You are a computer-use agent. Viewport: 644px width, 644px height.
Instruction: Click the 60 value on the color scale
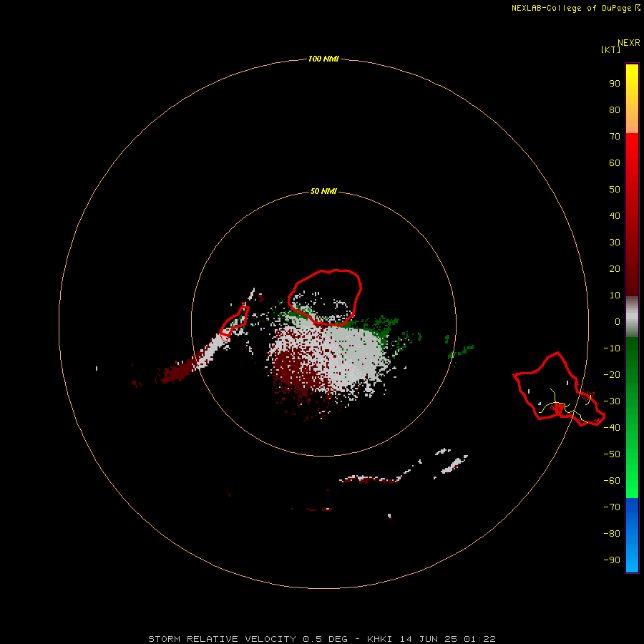[x=615, y=162]
